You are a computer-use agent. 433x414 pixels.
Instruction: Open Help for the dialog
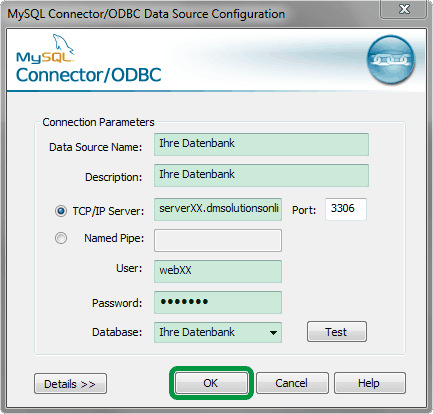[x=370, y=383]
